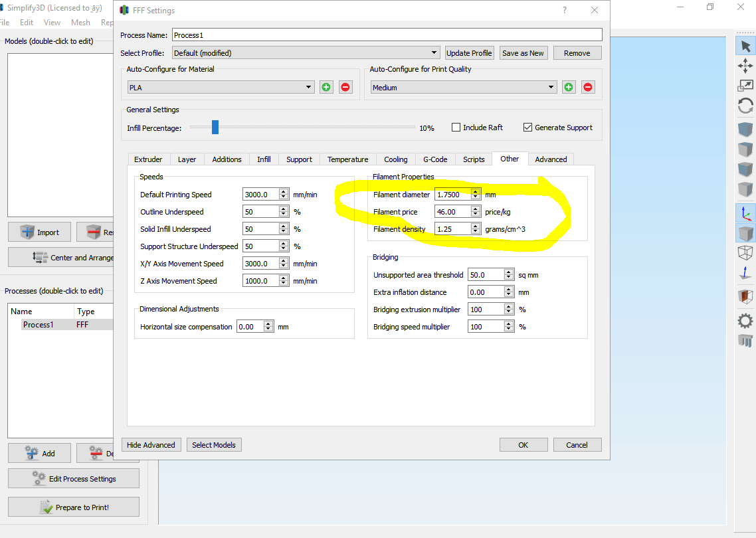Click the Process Name text field

pyautogui.click(x=387, y=35)
